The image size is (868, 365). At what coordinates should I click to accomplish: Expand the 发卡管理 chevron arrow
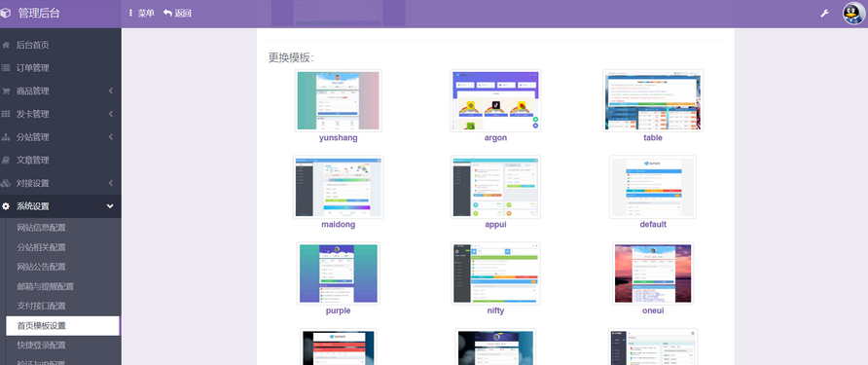pos(111,114)
